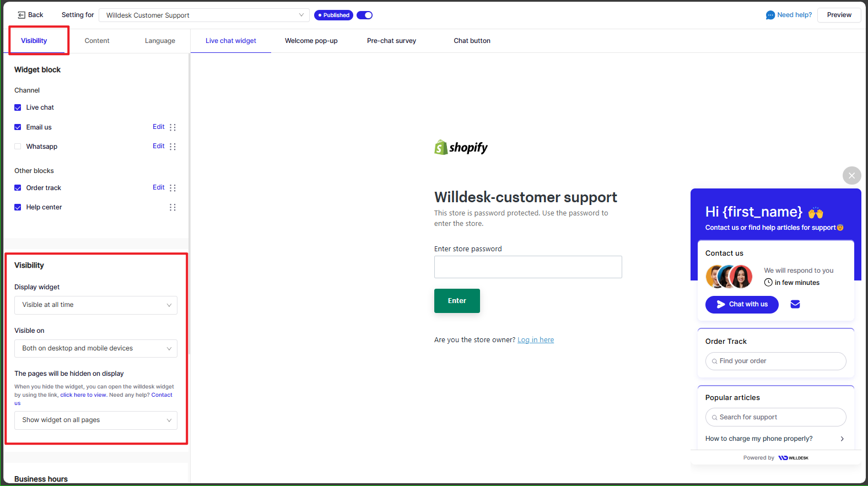The width and height of the screenshot is (868, 486).
Task: Select the Pre-chat survey tab
Action: 392,41
